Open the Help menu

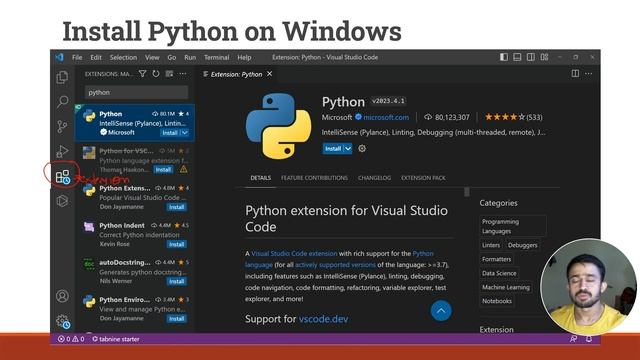coord(244,58)
